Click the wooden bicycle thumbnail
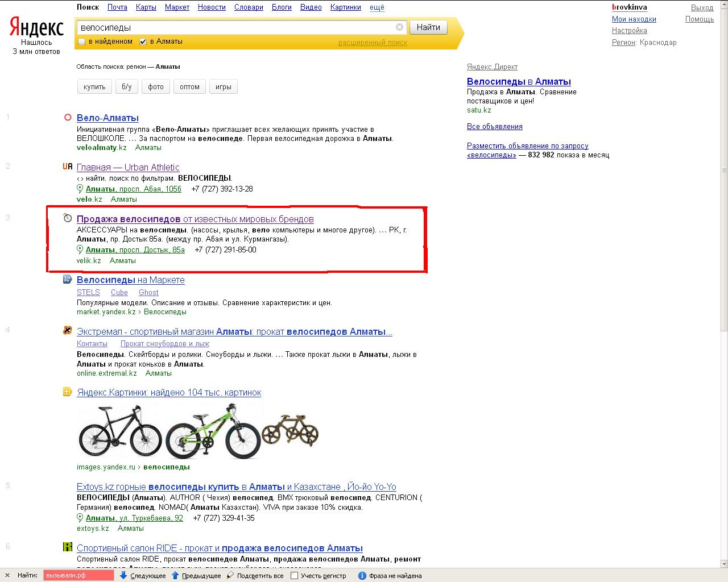The width and height of the screenshot is (728, 582). tap(290, 430)
